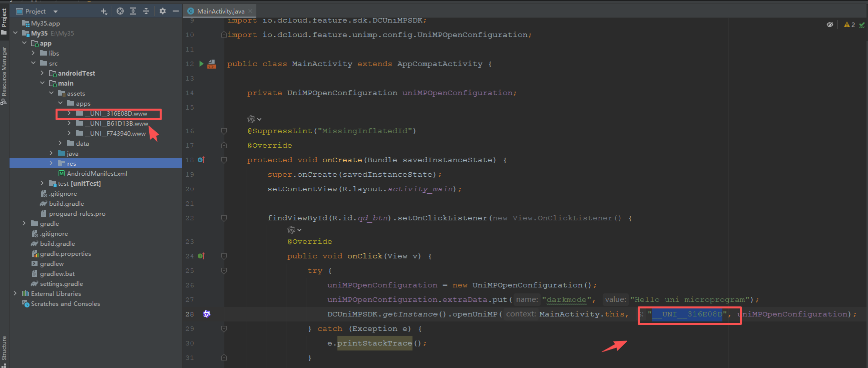Expand the __UNI__B61D13B.www folder

coord(69,123)
